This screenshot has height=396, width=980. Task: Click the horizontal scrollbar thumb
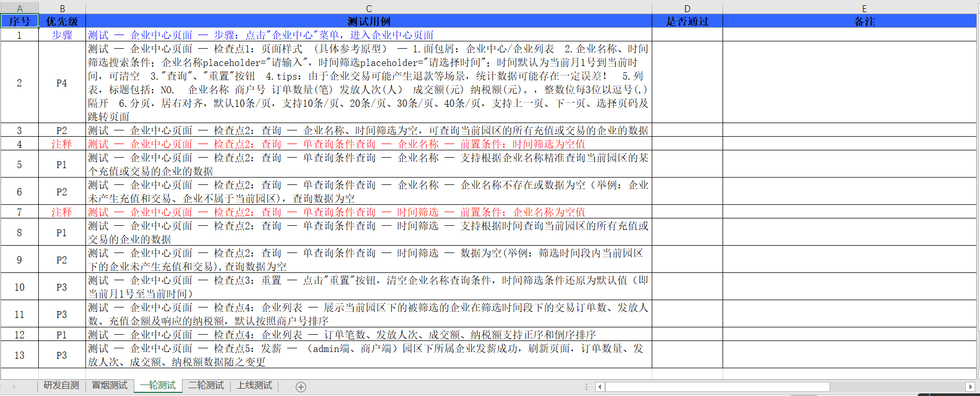(x=717, y=387)
